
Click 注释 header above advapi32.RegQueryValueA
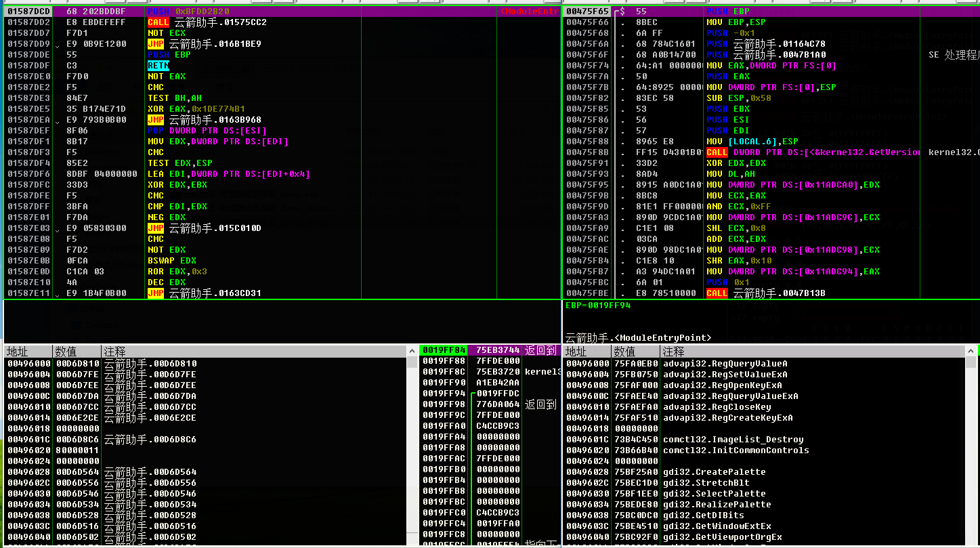coord(674,352)
